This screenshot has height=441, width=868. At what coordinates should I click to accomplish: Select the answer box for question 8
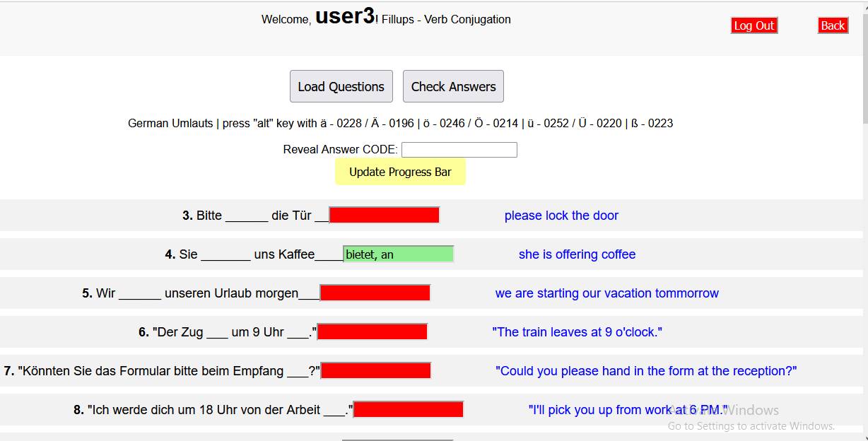(x=408, y=409)
